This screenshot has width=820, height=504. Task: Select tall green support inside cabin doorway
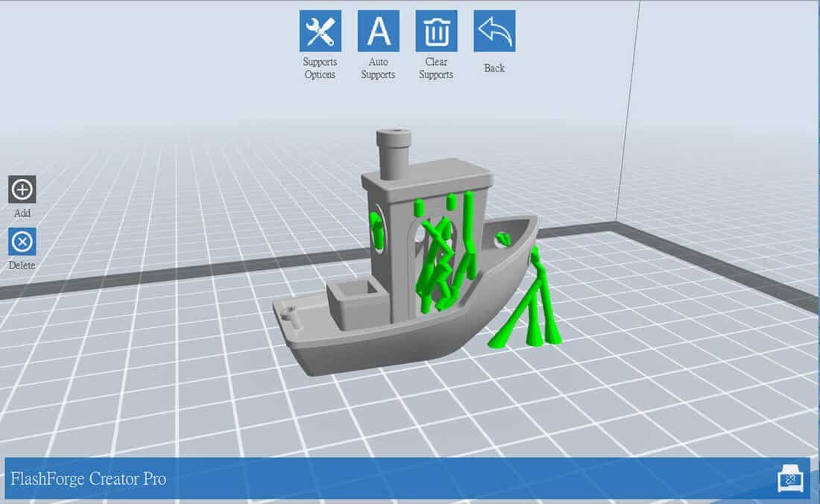pyautogui.click(x=469, y=236)
